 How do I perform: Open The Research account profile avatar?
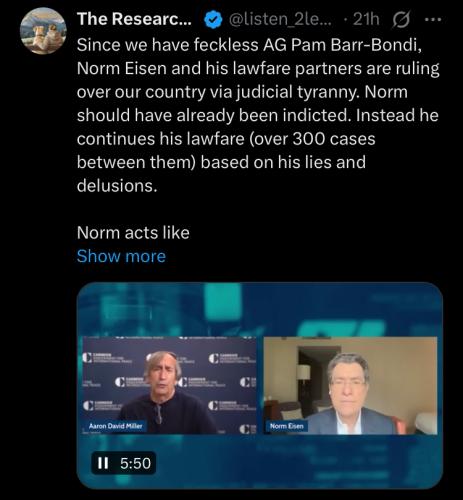pos(43,31)
